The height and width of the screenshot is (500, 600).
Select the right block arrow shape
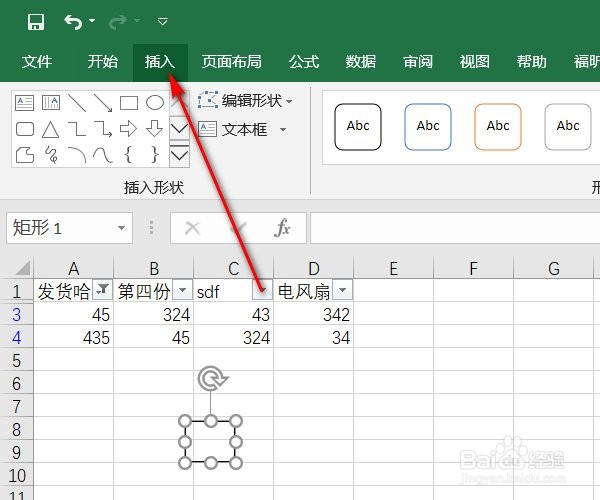[129, 129]
